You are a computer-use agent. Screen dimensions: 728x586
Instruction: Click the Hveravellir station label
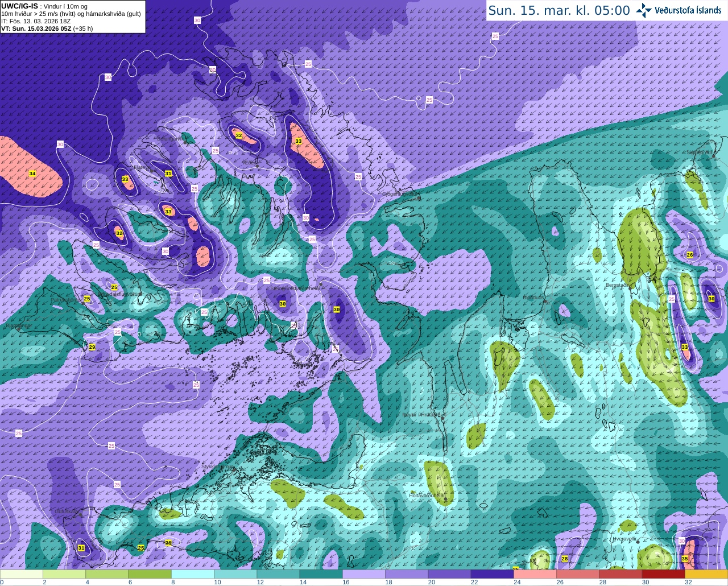pos(624,539)
